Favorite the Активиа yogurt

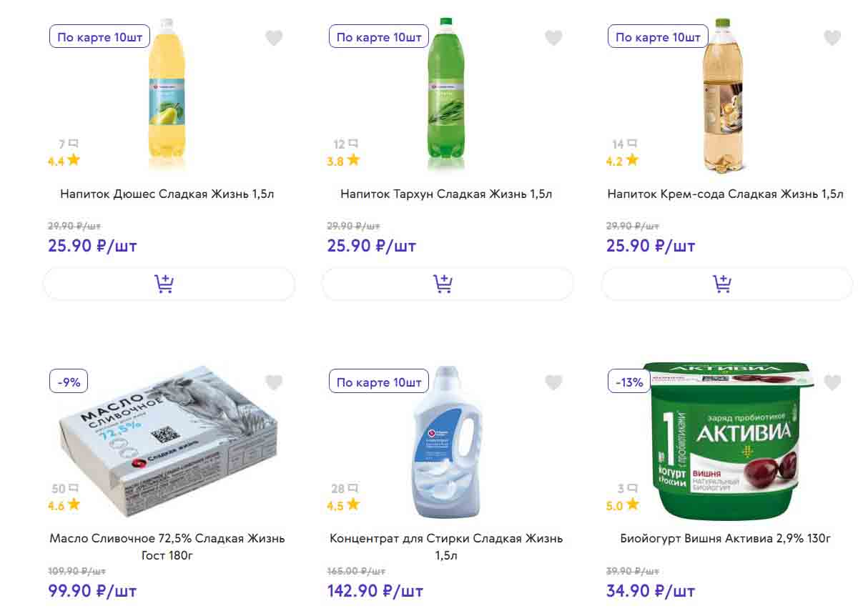pyautogui.click(x=832, y=383)
